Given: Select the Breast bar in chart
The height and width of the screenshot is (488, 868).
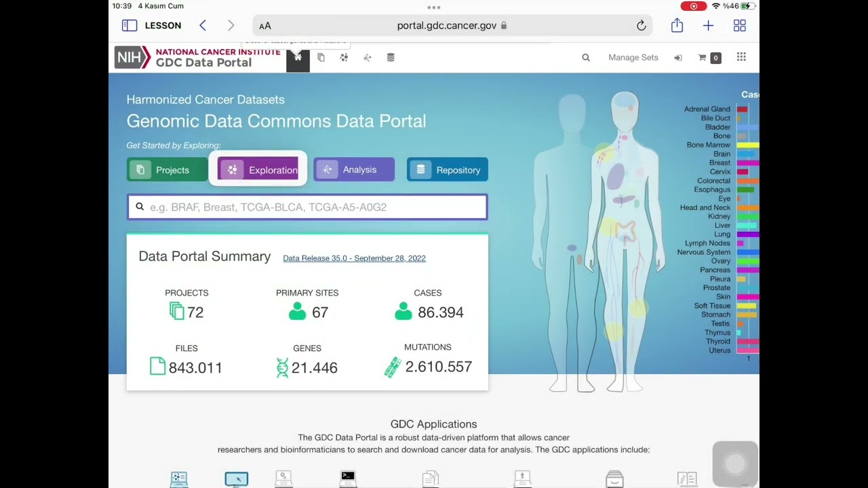Looking at the screenshot, I should [748, 163].
